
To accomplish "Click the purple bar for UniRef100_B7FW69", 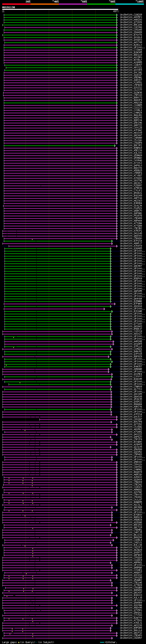I will pos(60,304).
